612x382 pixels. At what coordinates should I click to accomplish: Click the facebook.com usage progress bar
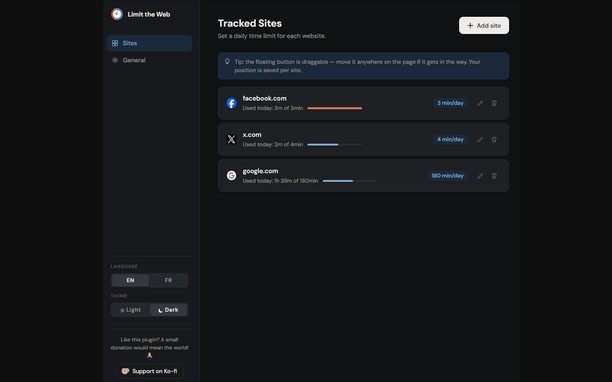335,108
